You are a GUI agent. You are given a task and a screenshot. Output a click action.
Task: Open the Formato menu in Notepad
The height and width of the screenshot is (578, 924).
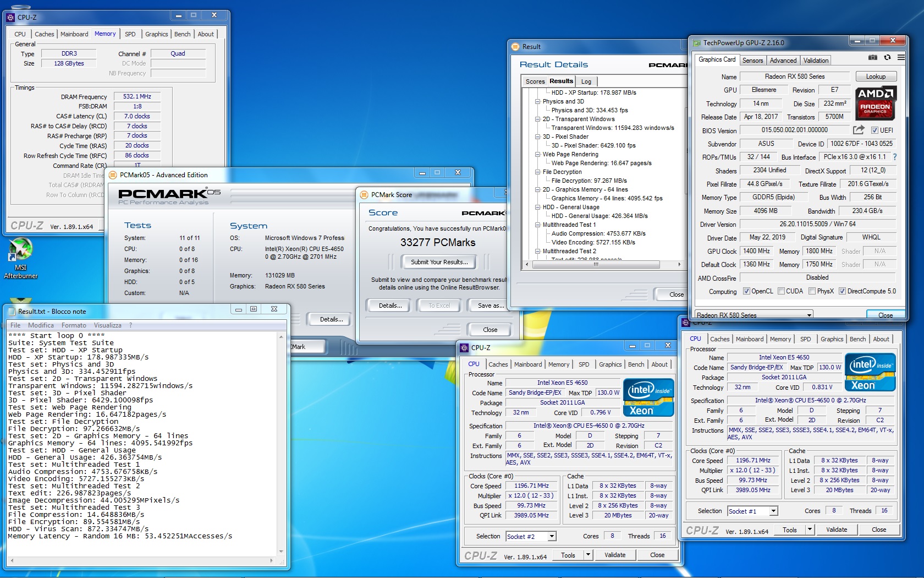coord(73,325)
